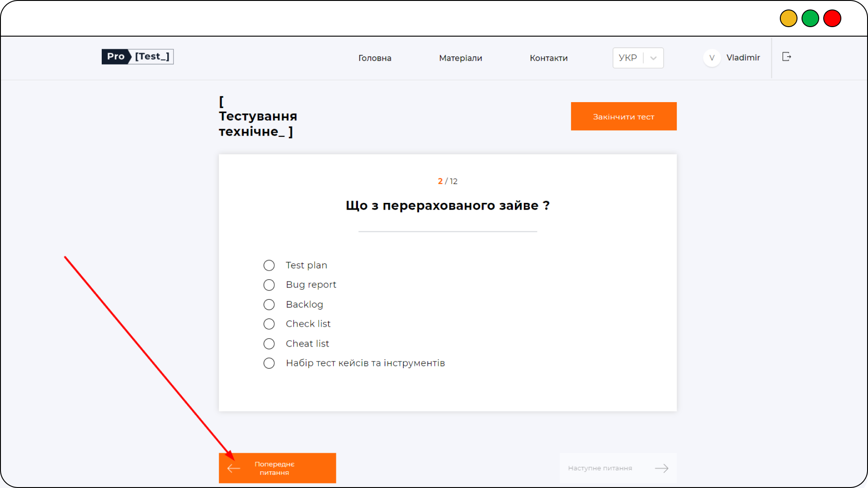Open the УКР language dropdown
Image resolution: width=868 pixels, height=488 pixels.
[638, 58]
